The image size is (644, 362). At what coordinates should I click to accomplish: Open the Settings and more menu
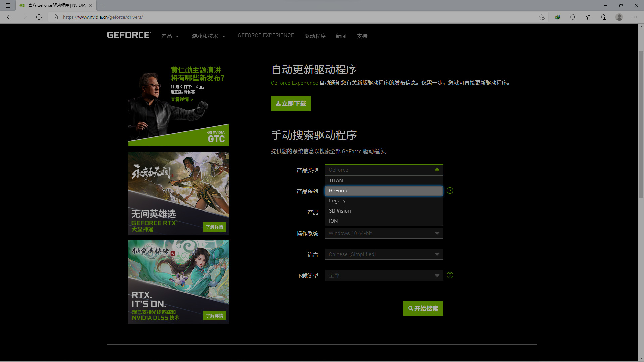(x=634, y=17)
